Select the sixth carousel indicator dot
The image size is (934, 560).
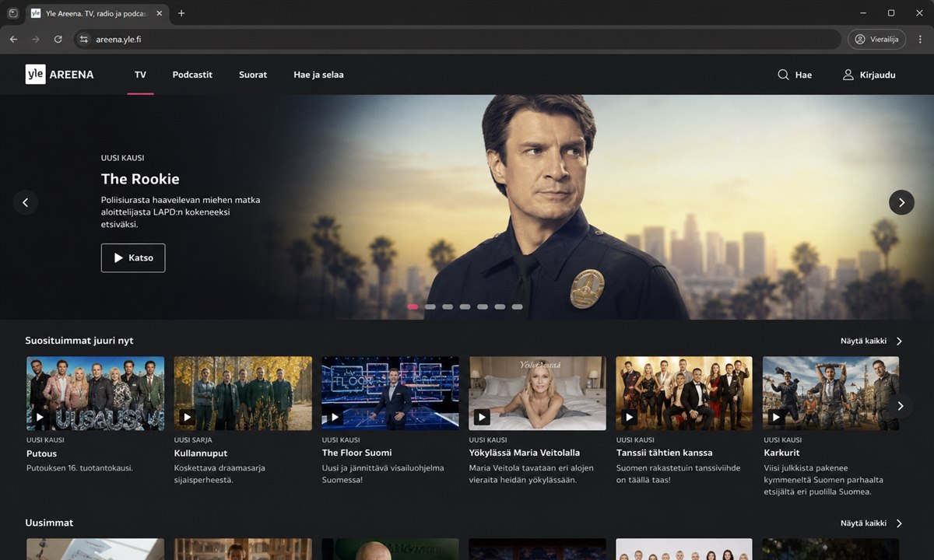tap(500, 306)
